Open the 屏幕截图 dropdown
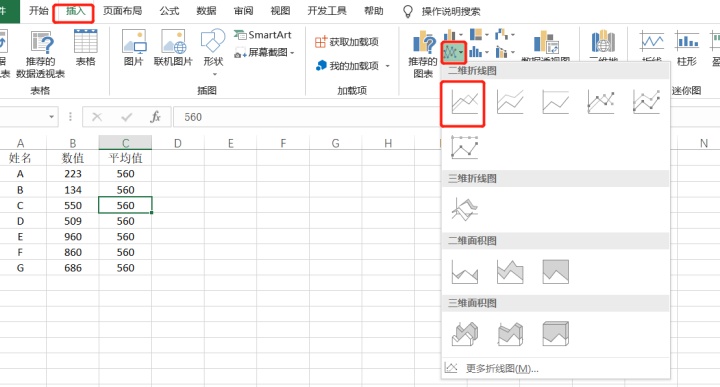The width and height of the screenshot is (720, 387). click(x=264, y=53)
